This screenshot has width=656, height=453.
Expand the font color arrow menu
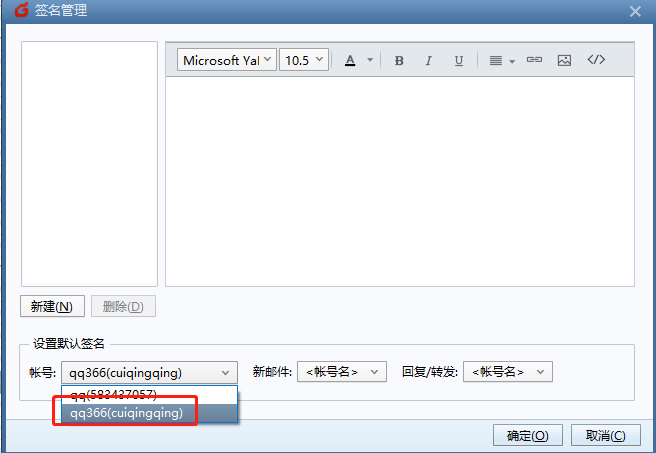[370, 60]
